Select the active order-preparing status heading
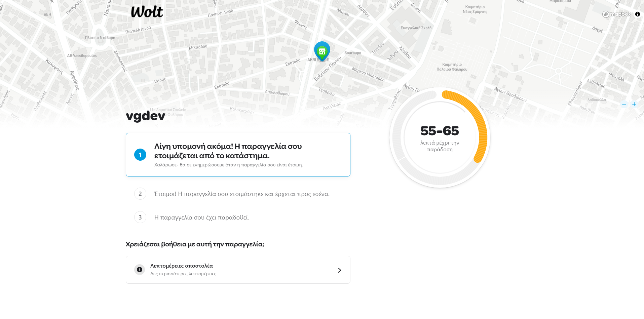 point(228,151)
